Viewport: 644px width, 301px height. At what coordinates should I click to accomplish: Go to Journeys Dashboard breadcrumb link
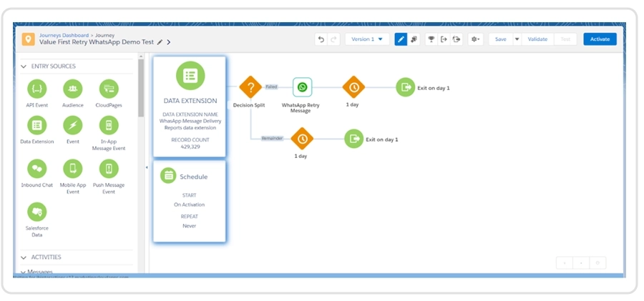pos(64,34)
